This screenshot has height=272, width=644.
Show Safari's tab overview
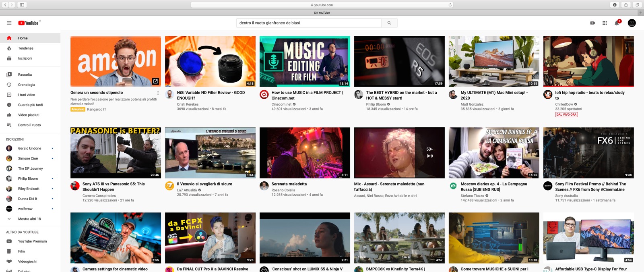pyautogui.click(x=637, y=5)
